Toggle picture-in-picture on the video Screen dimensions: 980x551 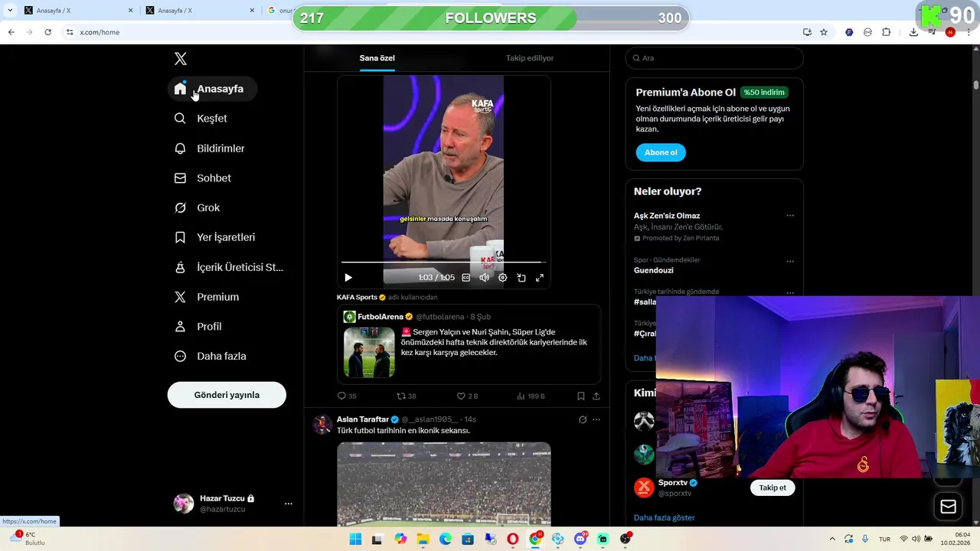[521, 278]
